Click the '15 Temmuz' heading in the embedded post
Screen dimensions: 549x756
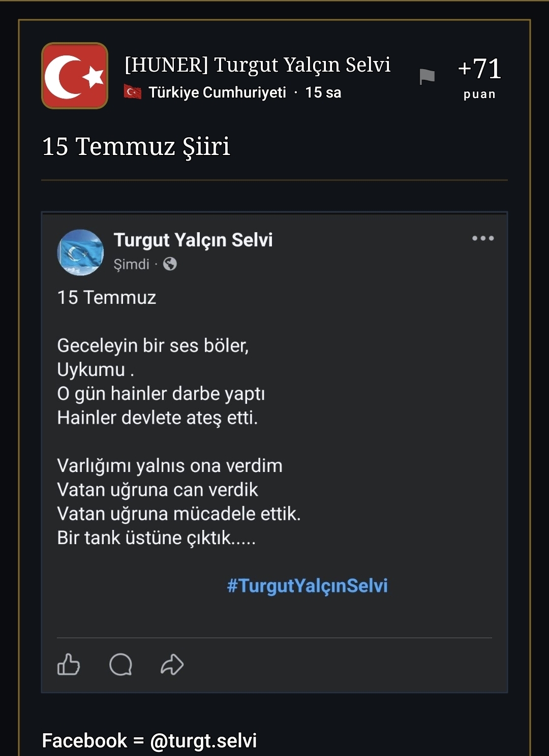pos(106,297)
